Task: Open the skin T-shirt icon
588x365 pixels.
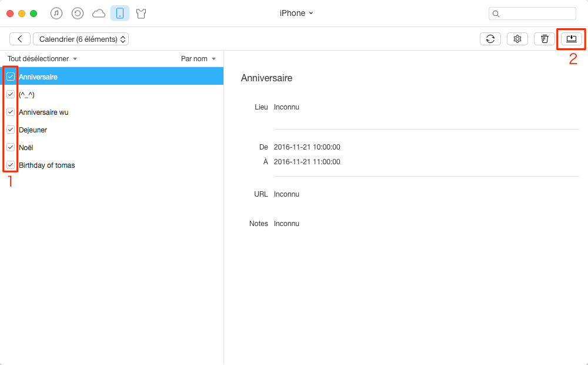Action: click(141, 14)
